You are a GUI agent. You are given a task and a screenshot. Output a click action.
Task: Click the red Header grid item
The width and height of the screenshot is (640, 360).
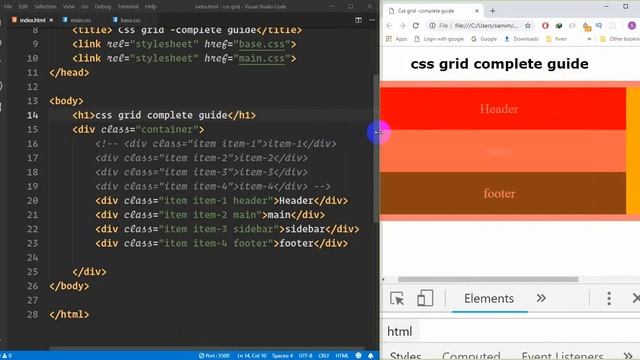(x=503, y=109)
